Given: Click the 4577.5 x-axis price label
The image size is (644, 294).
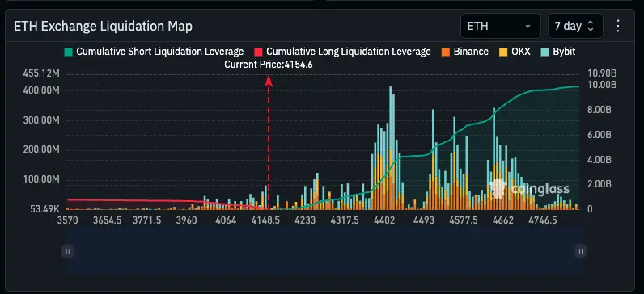Looking at the screenshot, I should pos(464,220).
